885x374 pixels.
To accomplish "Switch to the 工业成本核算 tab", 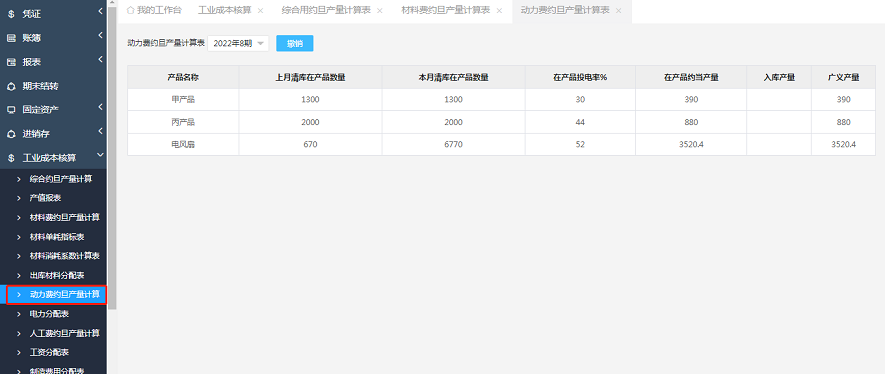I will [225, 11].
